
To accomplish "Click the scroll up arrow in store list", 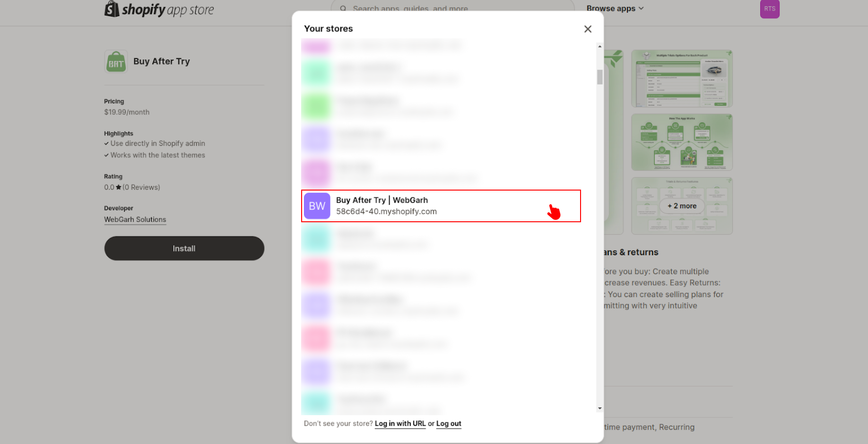I will [x=599, y=47].
